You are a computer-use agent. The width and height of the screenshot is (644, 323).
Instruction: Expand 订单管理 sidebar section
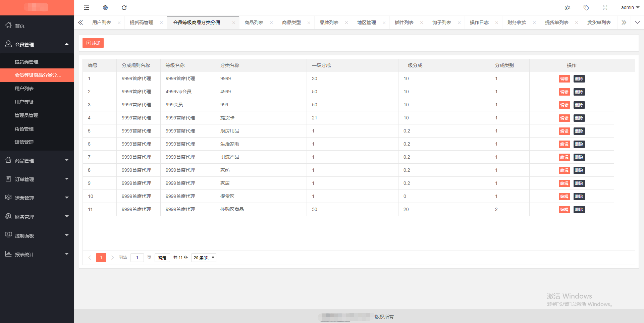click(37, 179)
